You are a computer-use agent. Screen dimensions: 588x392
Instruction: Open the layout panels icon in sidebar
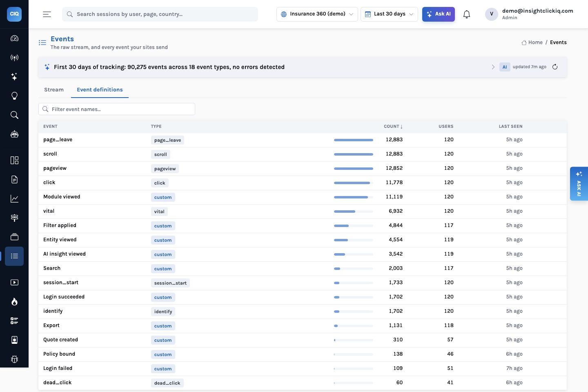[x=14, y=160]
